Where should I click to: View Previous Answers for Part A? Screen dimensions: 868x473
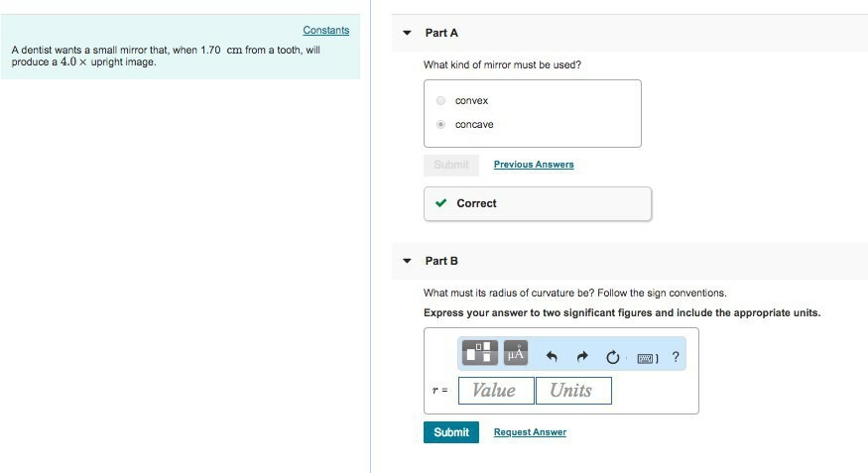coord(534,165)
